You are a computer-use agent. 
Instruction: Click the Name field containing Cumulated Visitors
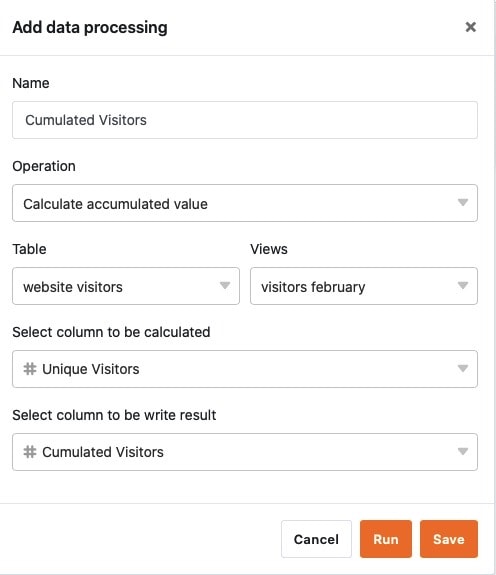click(245, 120)
